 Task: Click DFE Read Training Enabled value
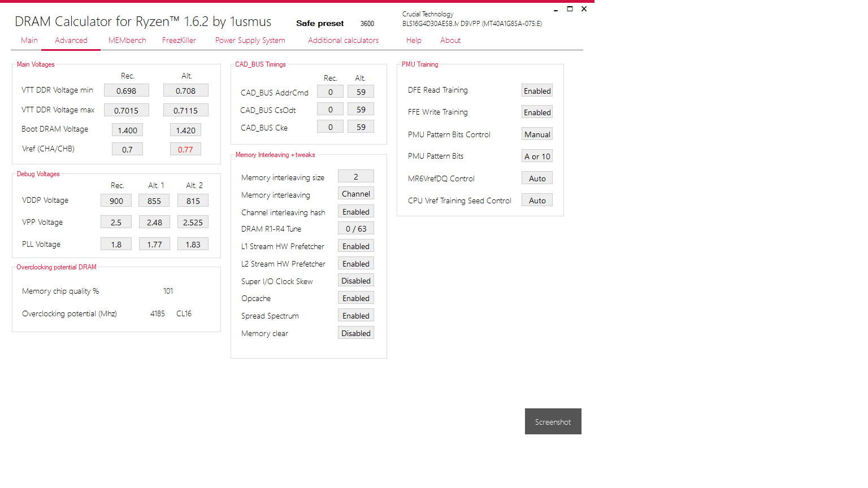click(537, 90)
